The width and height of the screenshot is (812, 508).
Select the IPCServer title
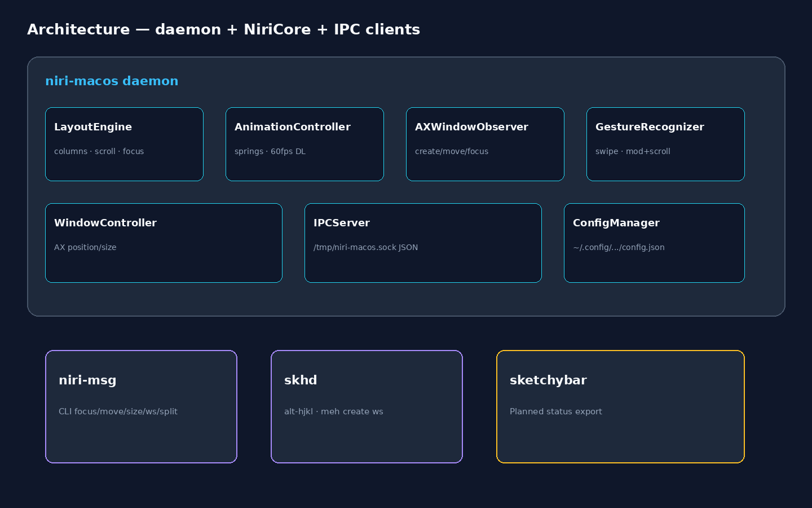342,223
